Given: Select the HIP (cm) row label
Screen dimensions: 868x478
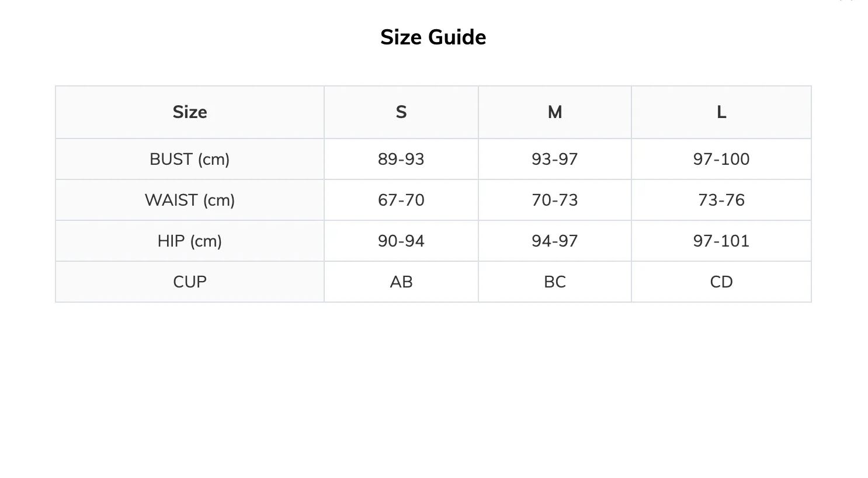Looking at the screenshot, I should 190,241.
